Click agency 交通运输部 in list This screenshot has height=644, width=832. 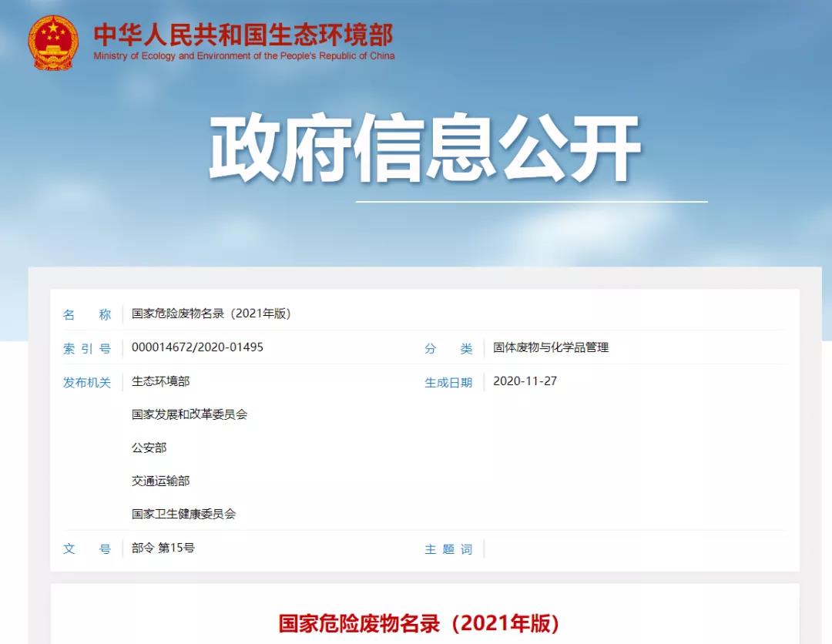pos(161,481)
